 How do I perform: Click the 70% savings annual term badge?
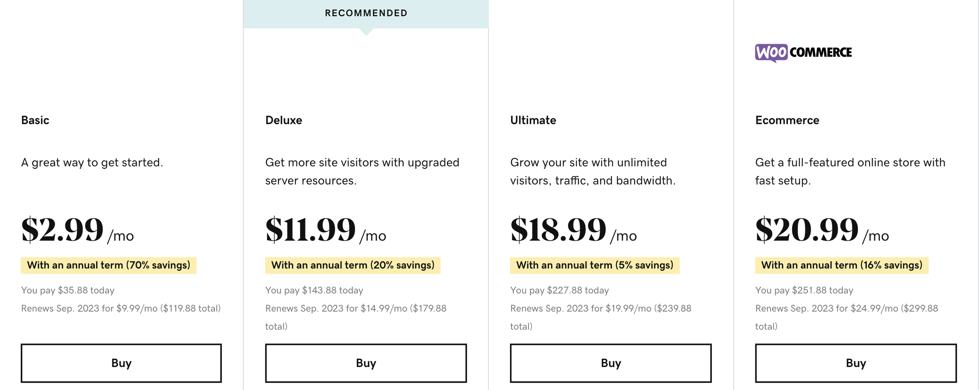pyautogui.click(x=109, y=265)
